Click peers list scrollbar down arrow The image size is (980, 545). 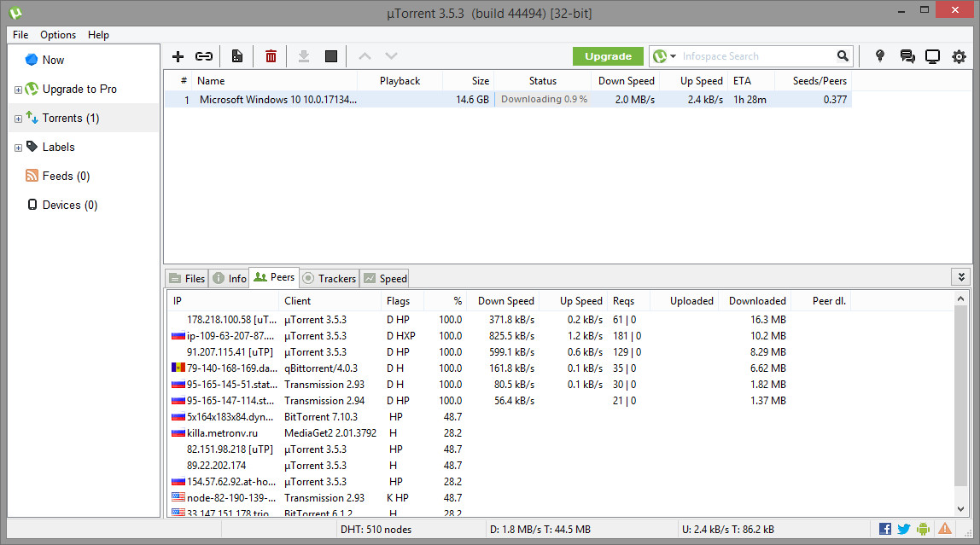[960, 509]
